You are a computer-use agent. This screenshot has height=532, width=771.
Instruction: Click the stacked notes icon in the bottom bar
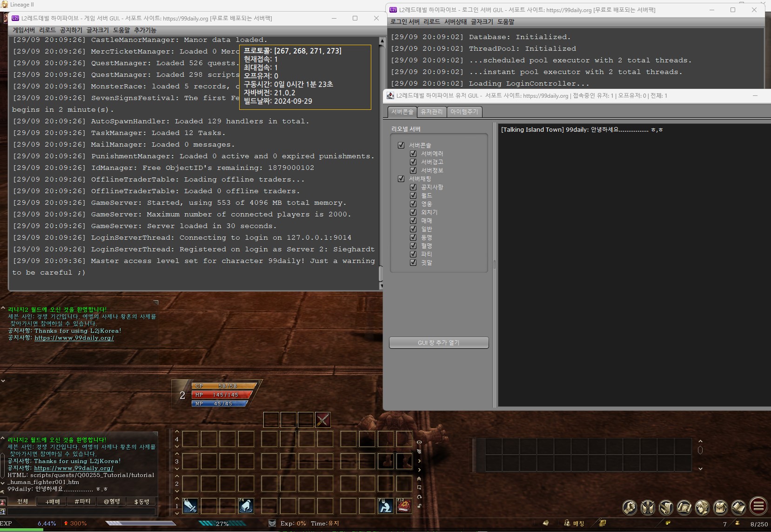(603, 523)
